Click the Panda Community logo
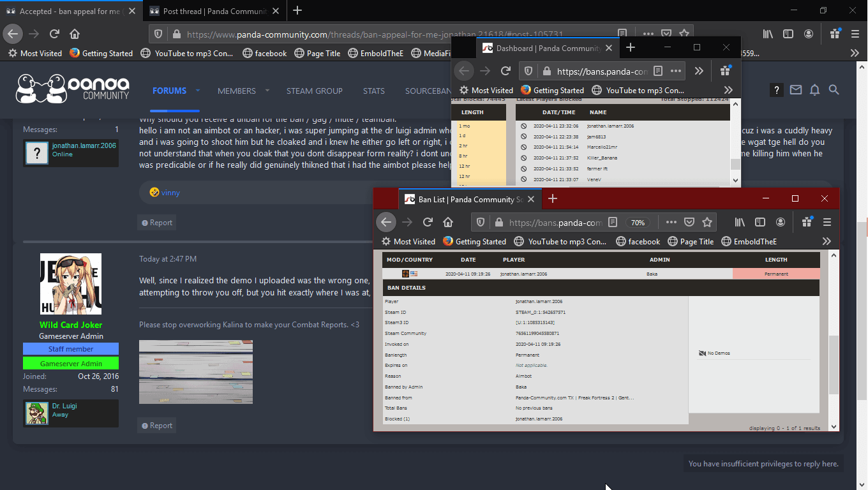The height and width of the screenshot is (490, 868). click(73, 89)
